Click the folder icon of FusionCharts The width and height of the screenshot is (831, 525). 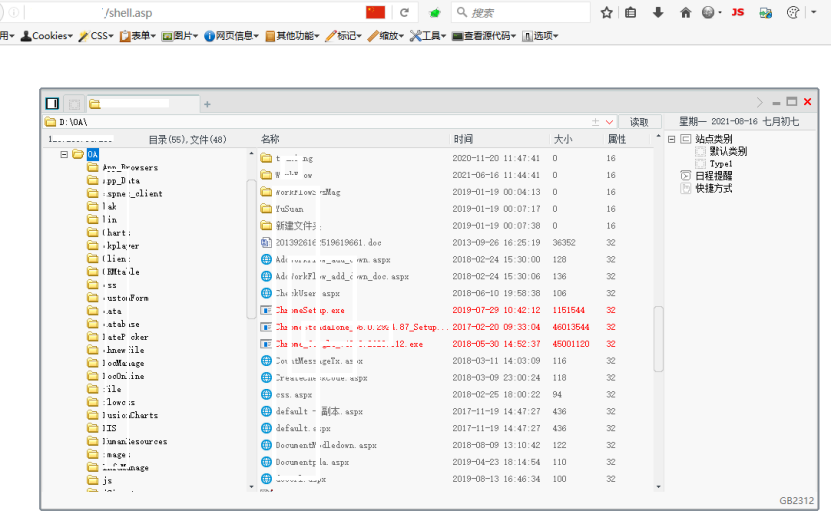(93, 415)
